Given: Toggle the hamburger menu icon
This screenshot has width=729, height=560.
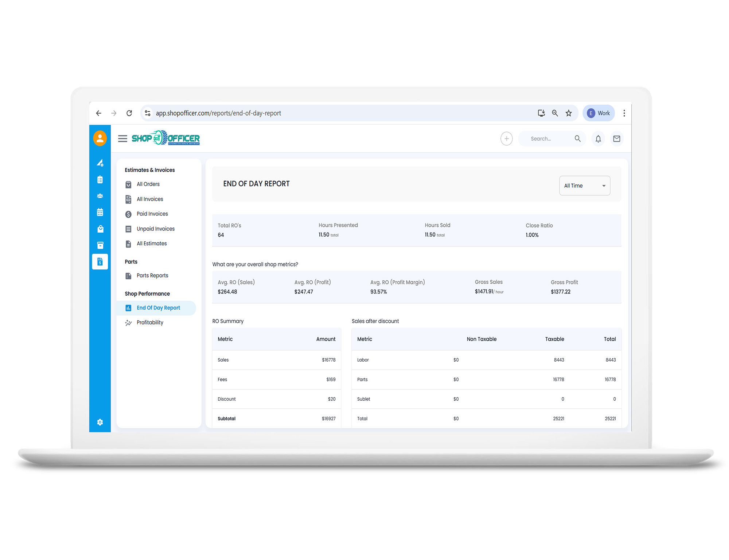Looking at the screenshot, I should (122, 139).
